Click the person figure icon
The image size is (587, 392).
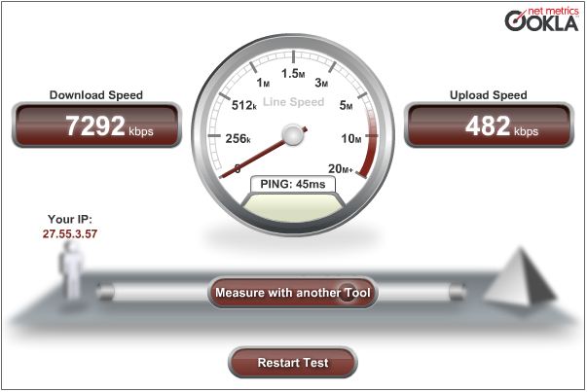coord(71,272)
